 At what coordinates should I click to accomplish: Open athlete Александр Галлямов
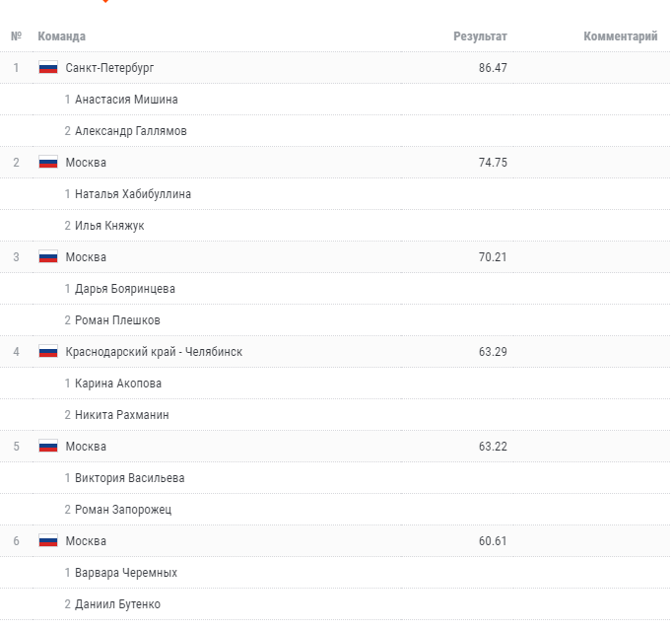(131, 131)
